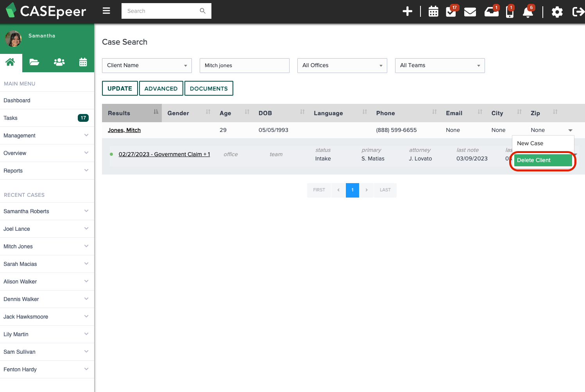Viewport: 585px width, 392px height.
Task: Toggle the Jones, Mitch row dropdown arrow
Action: pos(570,130)
